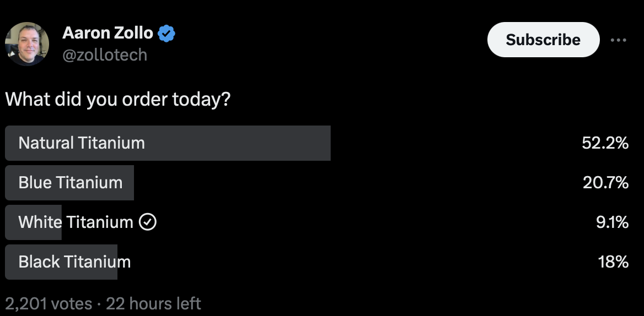
Task: Click the 20.7% result for Blue Titanium
Action: pyautogui.click(x=605, y=183)
